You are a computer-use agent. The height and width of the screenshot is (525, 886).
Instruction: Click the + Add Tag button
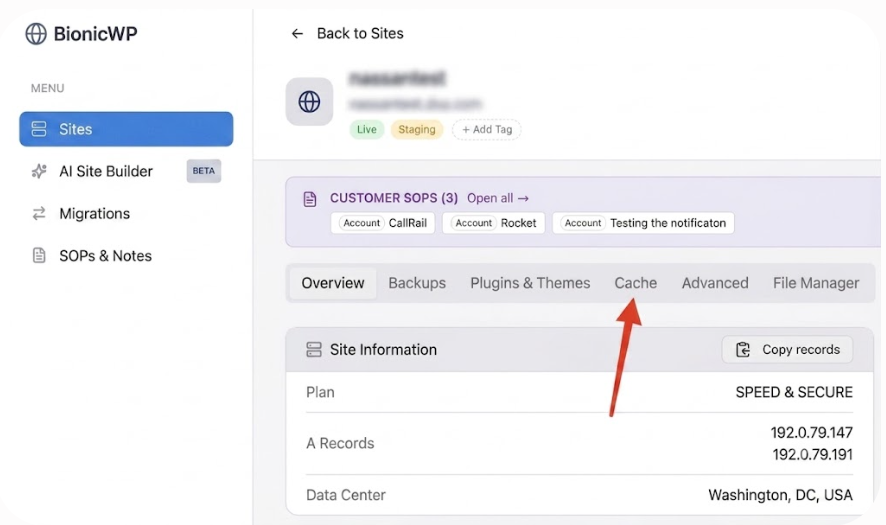click(487, 129)
